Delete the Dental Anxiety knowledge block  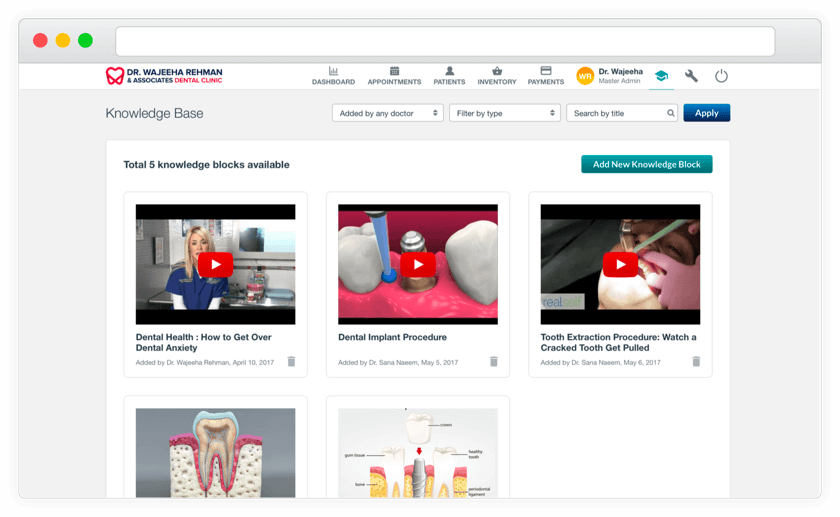(x=291, y=362)
